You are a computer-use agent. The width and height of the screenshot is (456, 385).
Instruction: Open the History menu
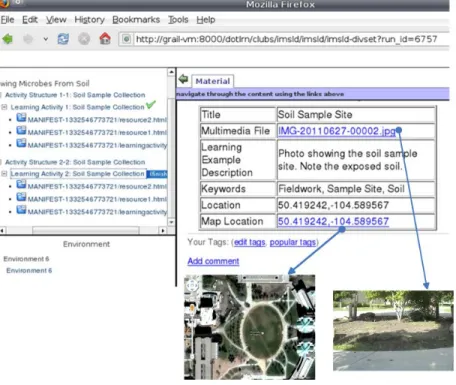tap(89, 20)
